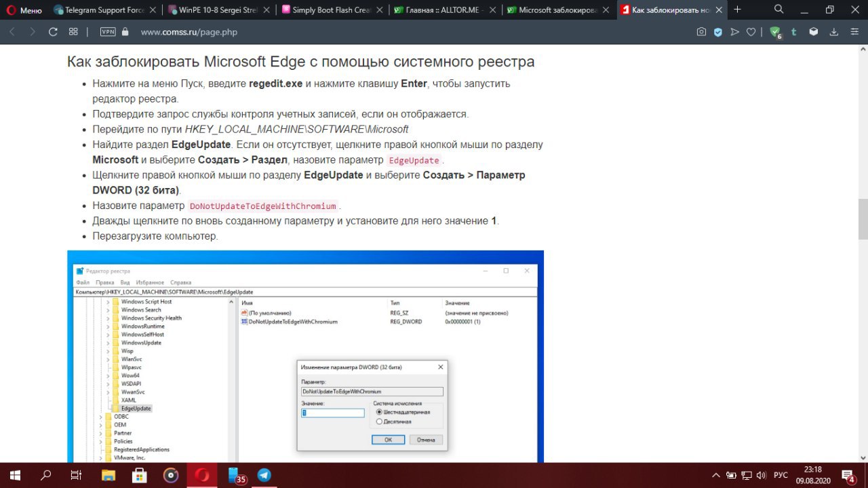The width and height of the screenshot is (868, 488).
Task: Open Easy Setup sliders icon
Action: pyautogui.click(x=853, y=32)
